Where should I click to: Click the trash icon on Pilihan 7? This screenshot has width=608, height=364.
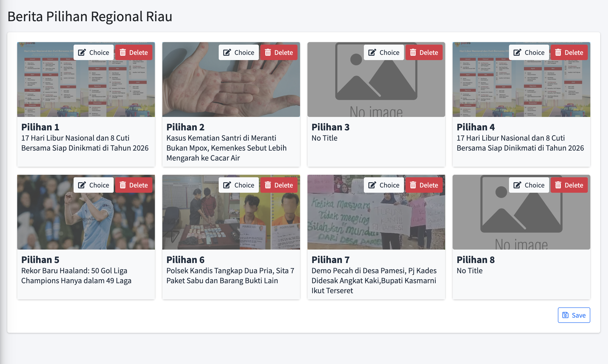coord(413,185)
